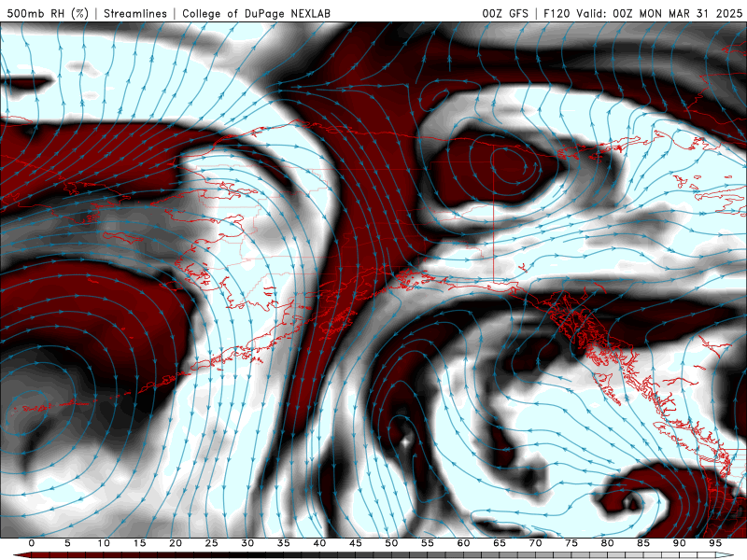Click the "10" colorbar scale label
Screen dimensions: 747x560
104,543
